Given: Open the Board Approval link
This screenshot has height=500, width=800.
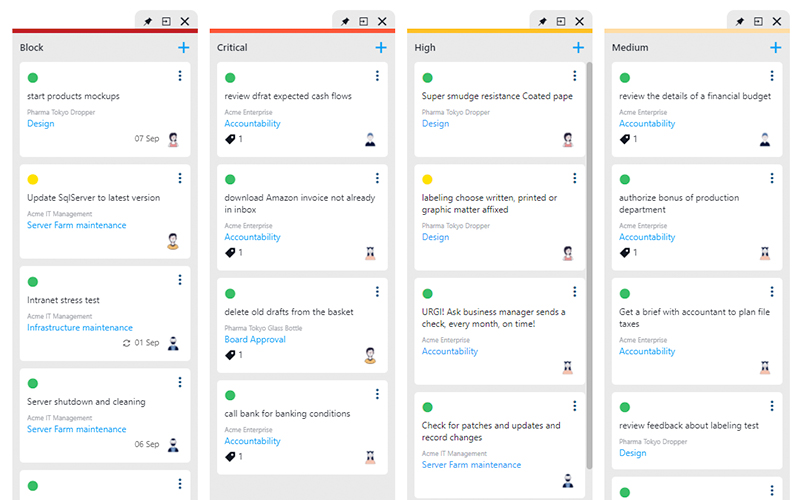Looking at the screenshot, I should [257, 339].
